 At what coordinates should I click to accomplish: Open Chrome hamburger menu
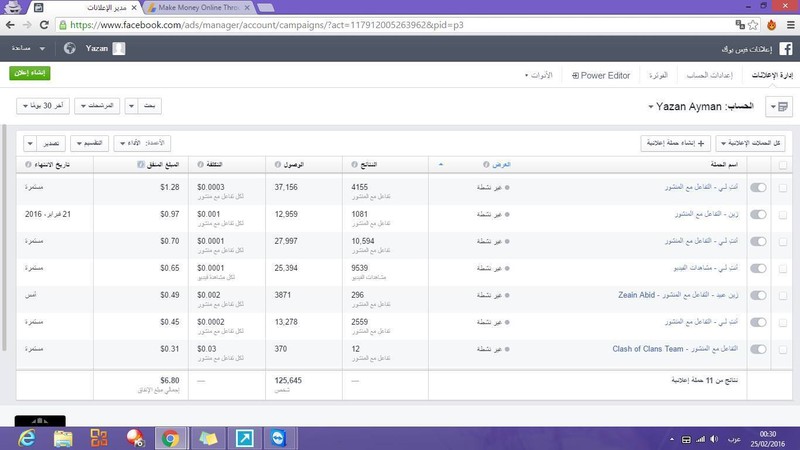(790, 24)
